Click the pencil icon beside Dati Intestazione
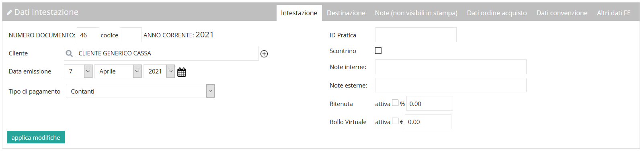644x153 pixels. pyautogui.click(x=9, y=12)
